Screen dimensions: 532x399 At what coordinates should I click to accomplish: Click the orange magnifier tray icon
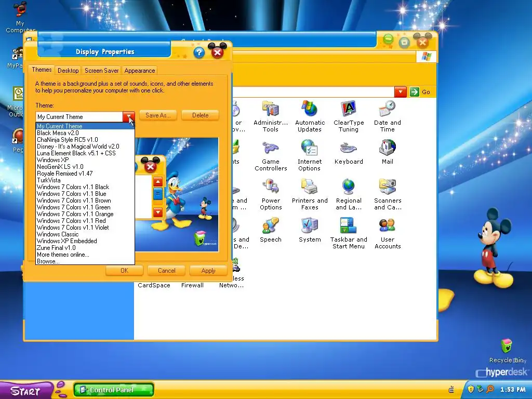490,389
